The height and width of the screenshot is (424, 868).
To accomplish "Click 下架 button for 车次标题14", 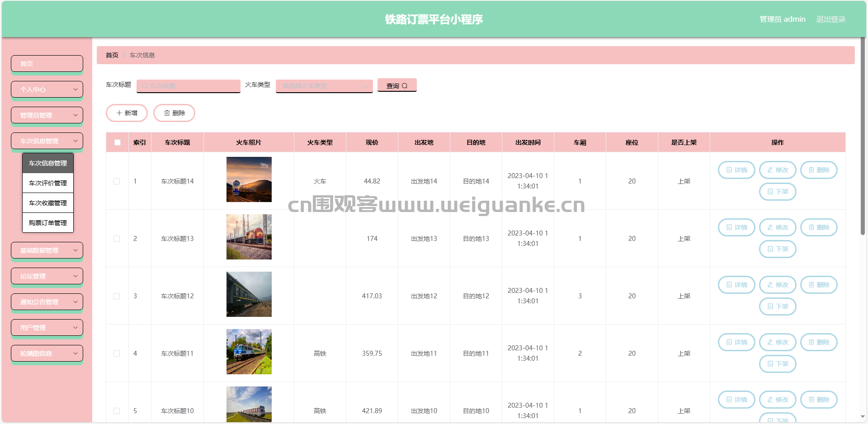I will point(778,192).
